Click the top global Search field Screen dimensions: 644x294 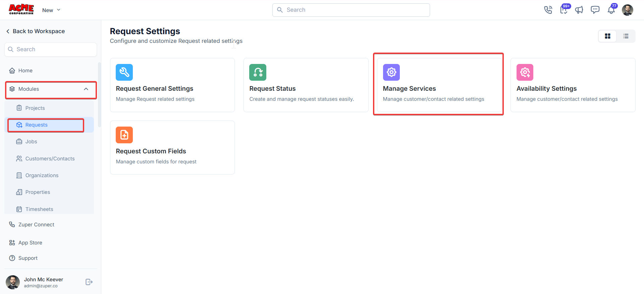[351, 10]
